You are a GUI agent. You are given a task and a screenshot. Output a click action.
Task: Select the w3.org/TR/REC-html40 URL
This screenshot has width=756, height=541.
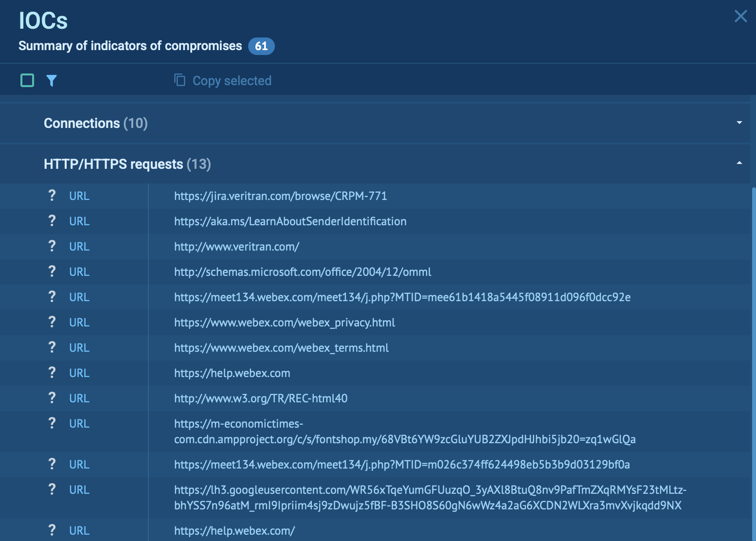point(261,398)
